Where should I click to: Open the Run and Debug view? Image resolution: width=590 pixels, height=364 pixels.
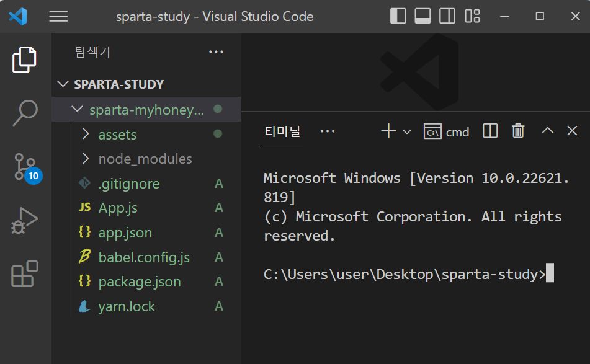24,220
